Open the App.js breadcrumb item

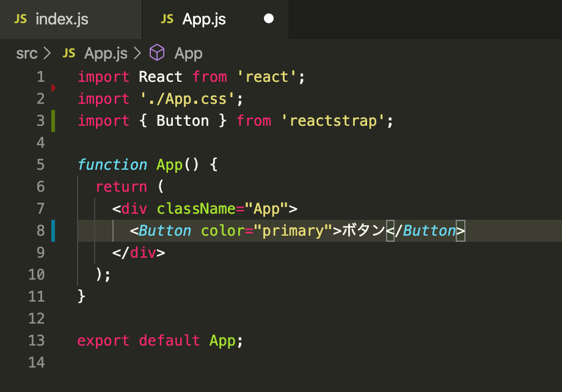click(106, 54)
